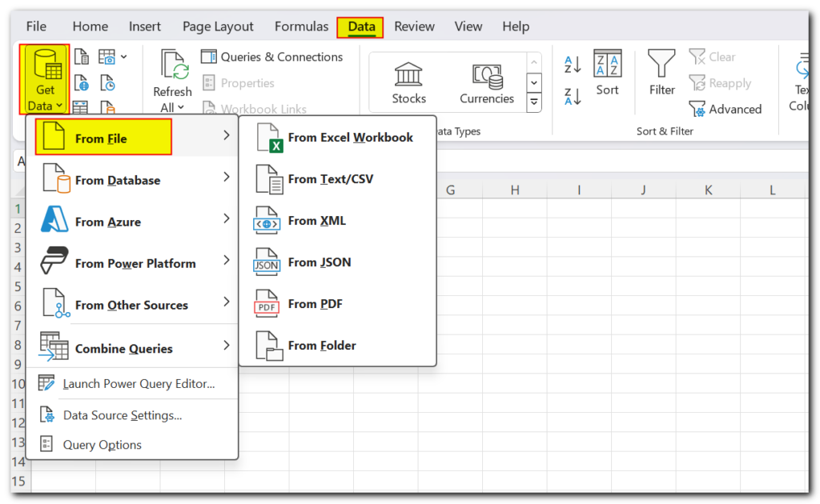Switch to the Page Layout tab
Viewport: 820px width, 504px height.
pyautogui.click(x=218, y=26)
